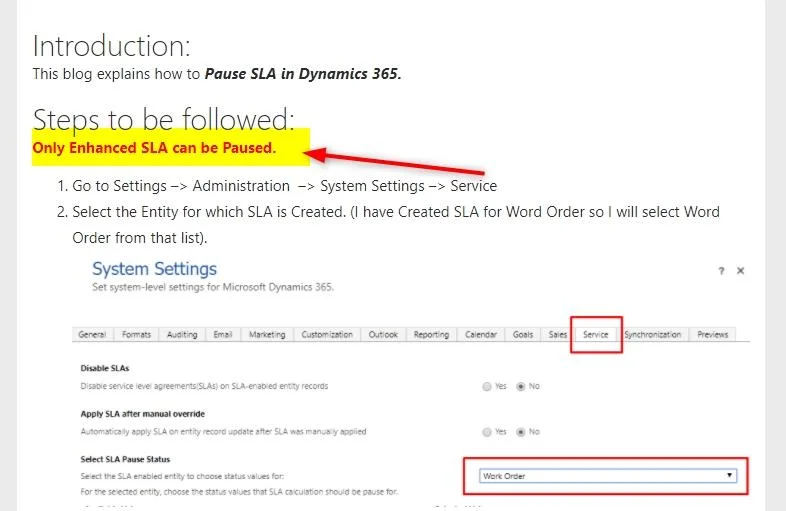Open the Customization tab
The image size is (786, 511).
[x=327, y=334]
